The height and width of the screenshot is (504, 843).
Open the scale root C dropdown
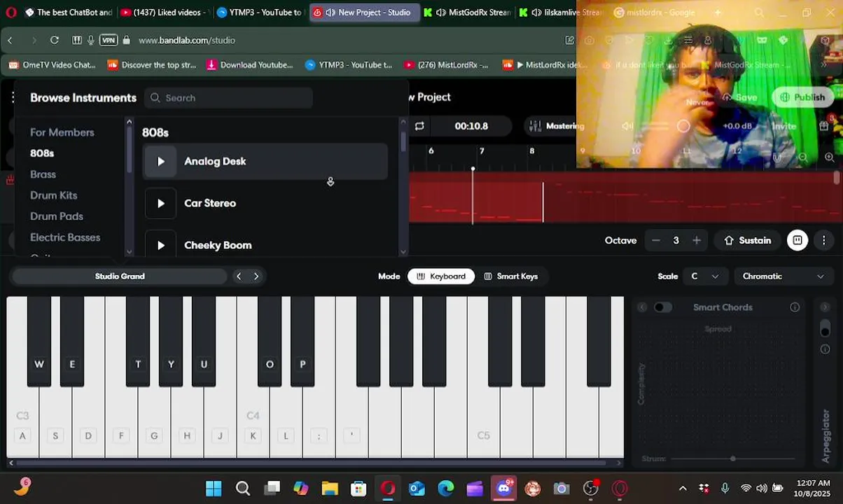click(x=705, y=276)
